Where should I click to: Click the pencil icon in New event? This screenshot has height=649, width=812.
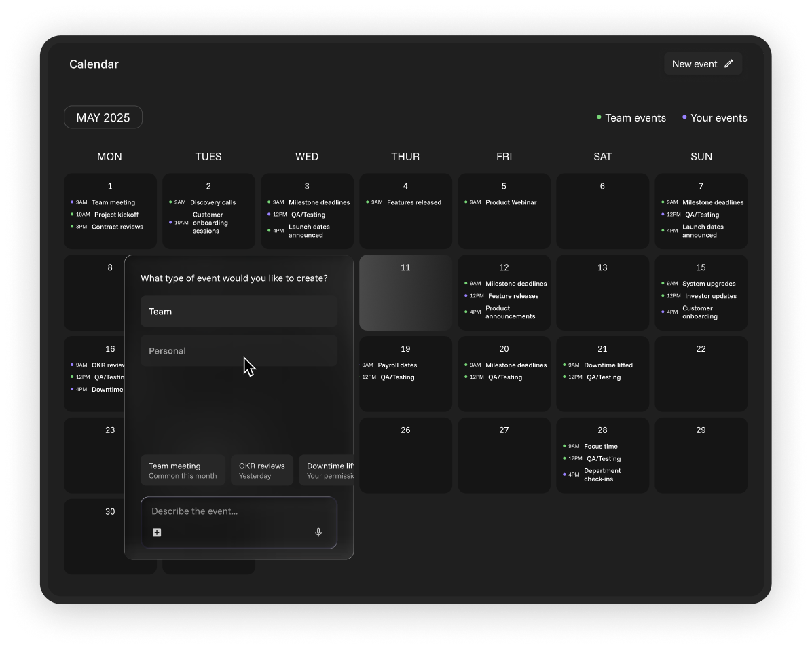coord(728,64)
